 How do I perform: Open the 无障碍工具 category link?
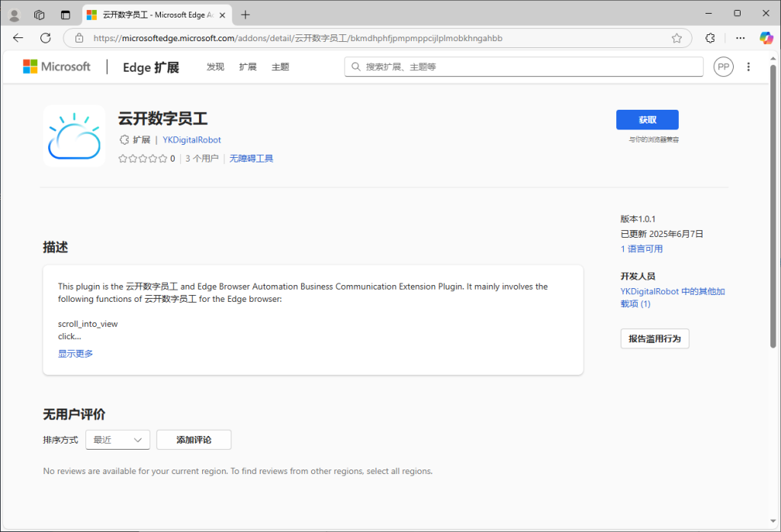click(x=251, y=159)
